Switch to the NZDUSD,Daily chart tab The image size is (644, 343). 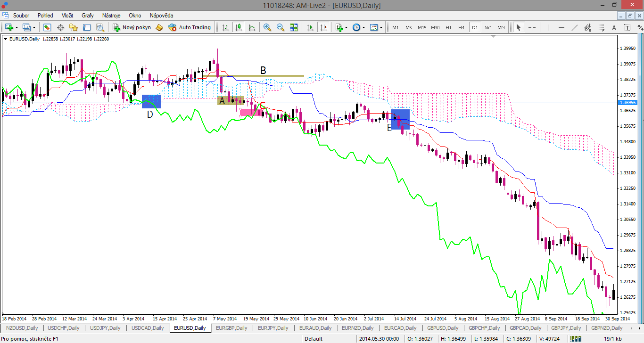pyautogui.click(x=22, y=328)
